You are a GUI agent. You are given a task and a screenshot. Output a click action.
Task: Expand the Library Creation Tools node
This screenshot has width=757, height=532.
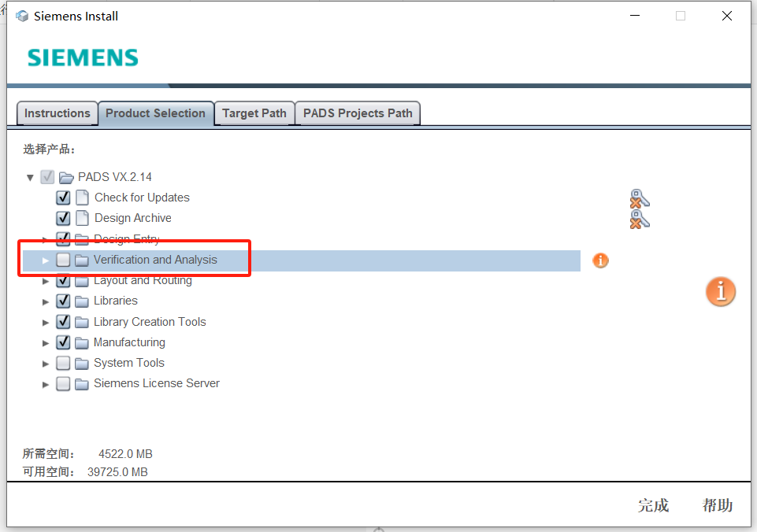click(46, 323)
